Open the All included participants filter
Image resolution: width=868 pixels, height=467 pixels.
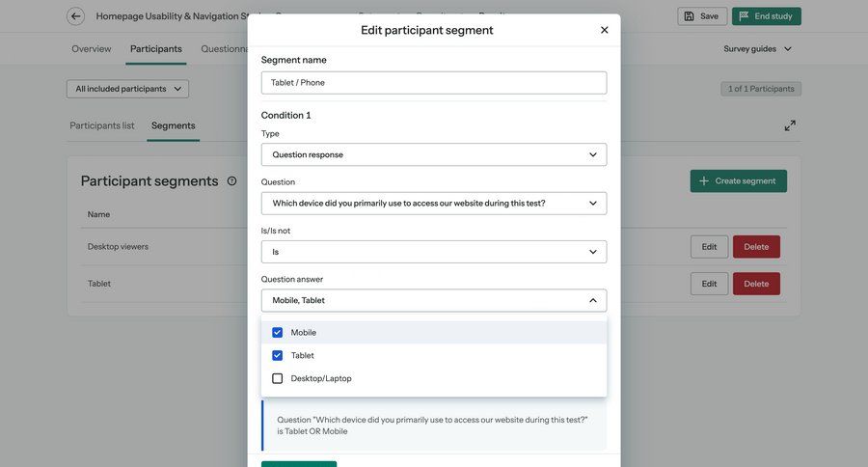pos(127,89)
